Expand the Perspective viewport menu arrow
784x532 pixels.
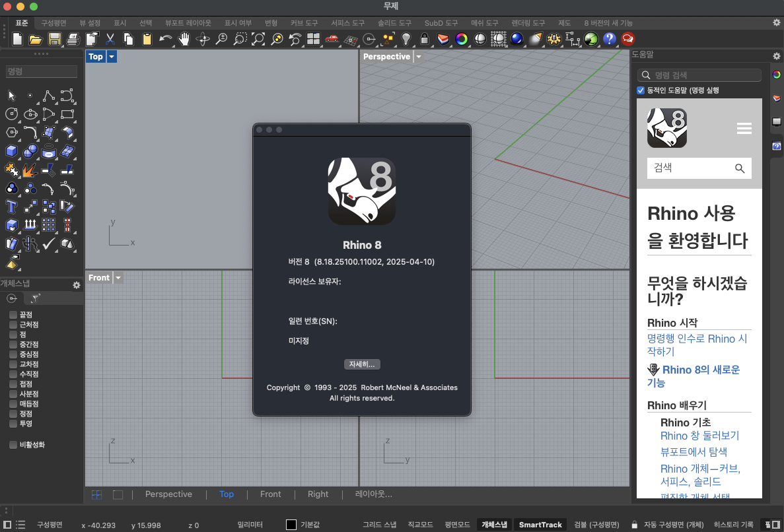[419, 57]
